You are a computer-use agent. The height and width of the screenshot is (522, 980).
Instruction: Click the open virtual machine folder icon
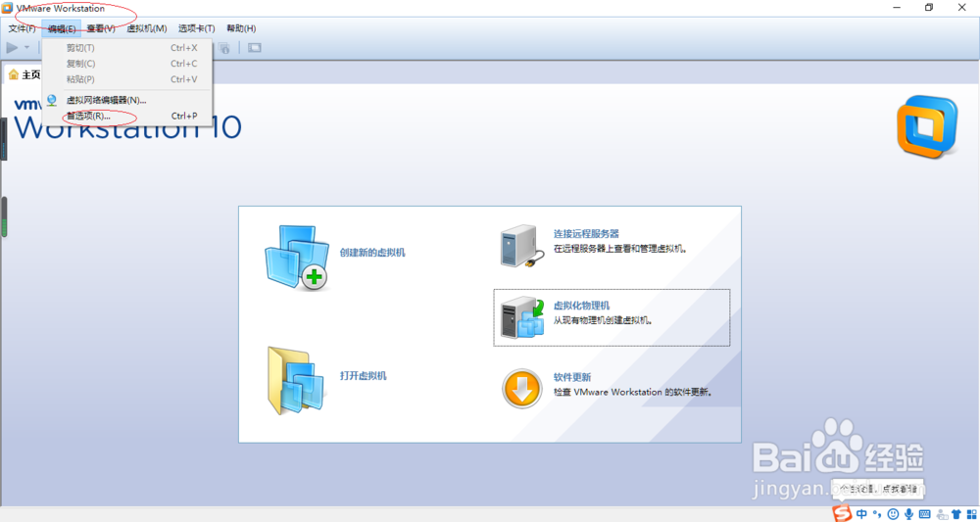pos(296,381)
